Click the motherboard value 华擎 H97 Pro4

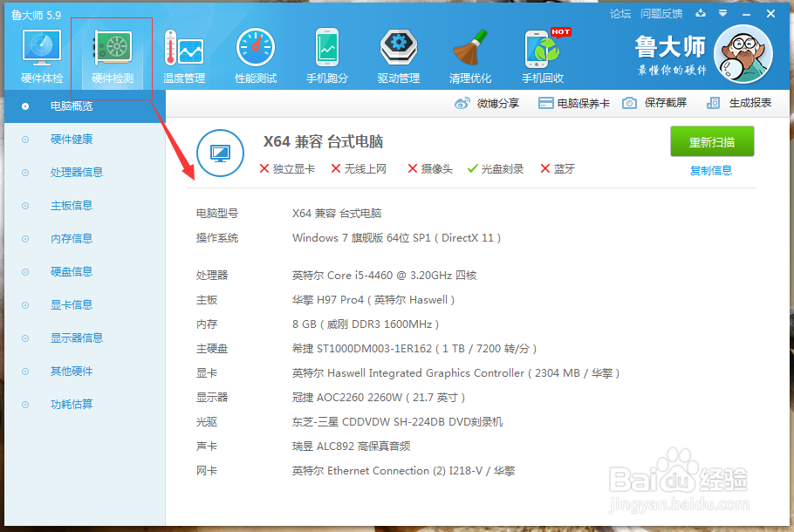(373, 300)
